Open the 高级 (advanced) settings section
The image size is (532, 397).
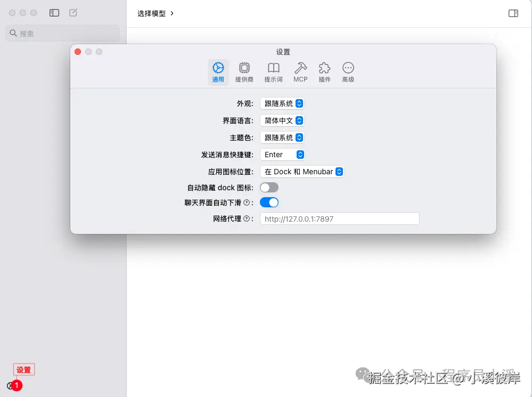pyautogui.click(x=348, y=72)
